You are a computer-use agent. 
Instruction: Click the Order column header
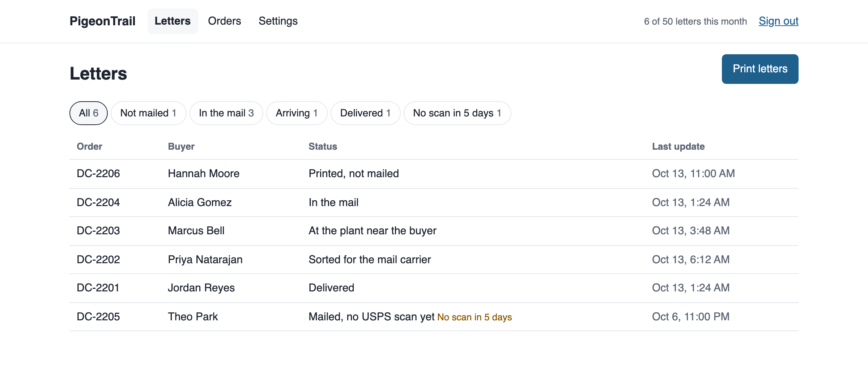click(89, 146)
